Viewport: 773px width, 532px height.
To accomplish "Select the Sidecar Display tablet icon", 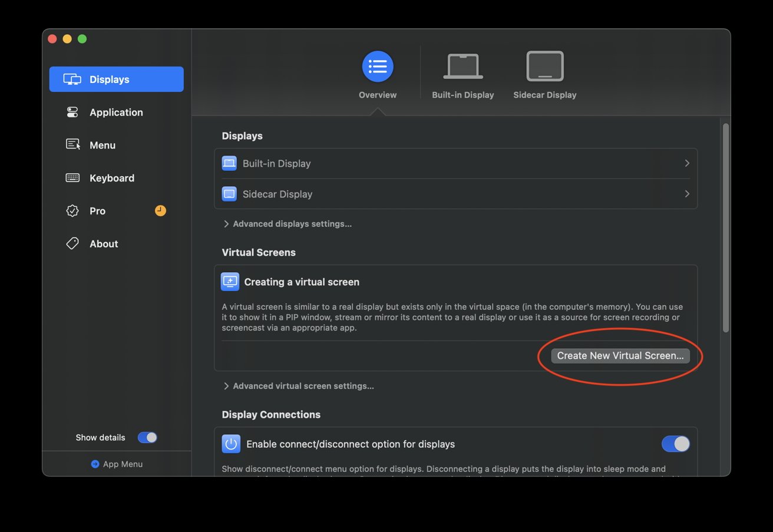I will [544, 67].
